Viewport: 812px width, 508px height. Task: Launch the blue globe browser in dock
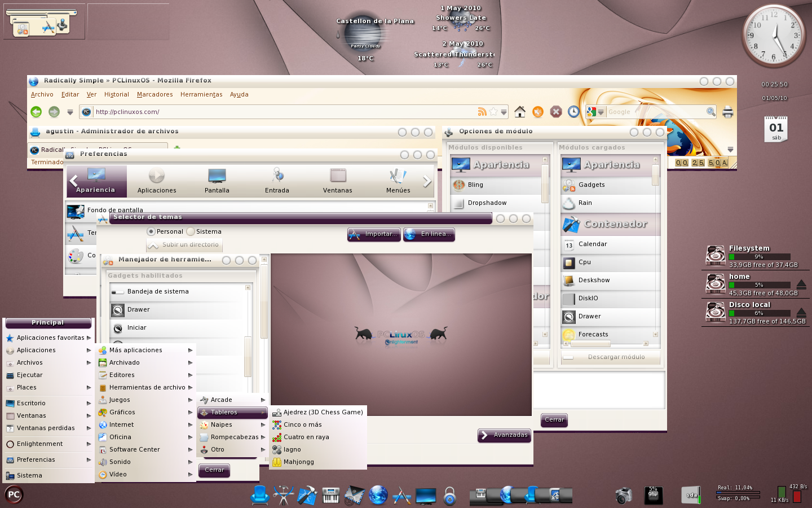(x=378, y=495)
